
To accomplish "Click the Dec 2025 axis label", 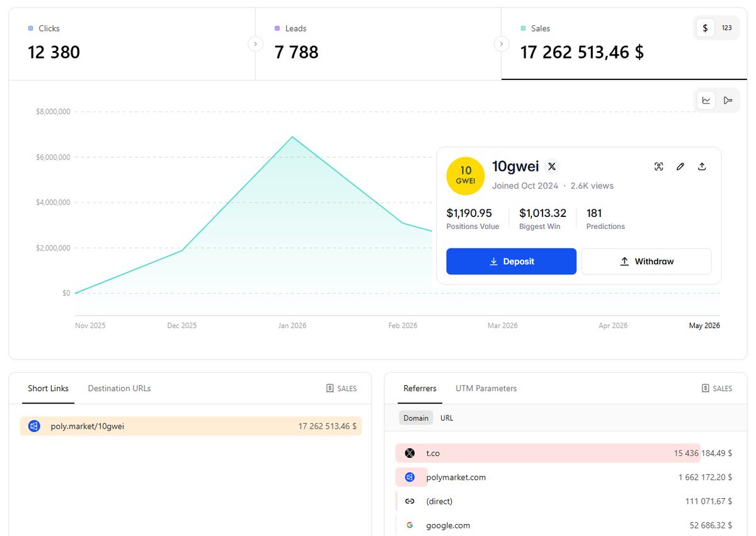I will pyautogui.click(x=182, y=326).
